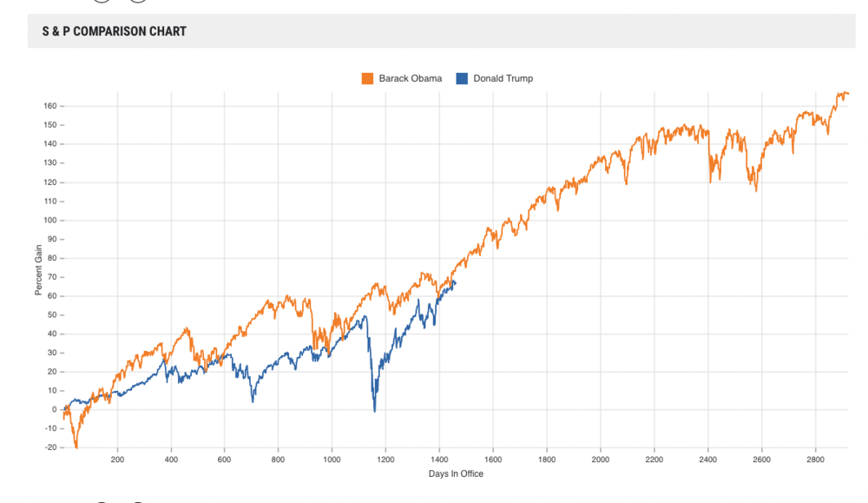
Task: Click the 800 tick label on the x-axis
Action: point(279,459)
